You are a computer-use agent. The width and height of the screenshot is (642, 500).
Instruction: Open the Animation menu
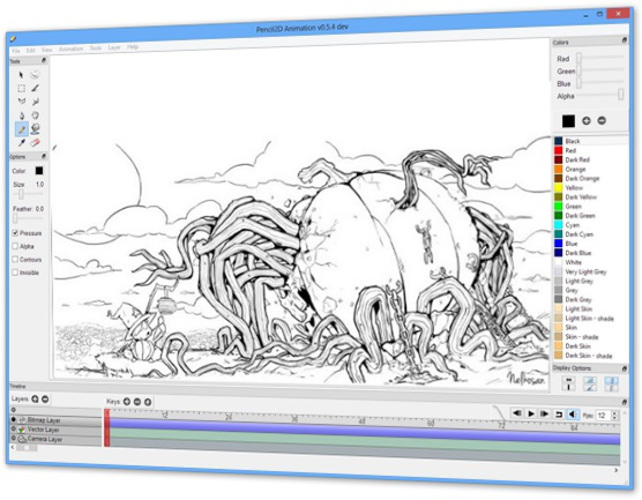(71, 49)
